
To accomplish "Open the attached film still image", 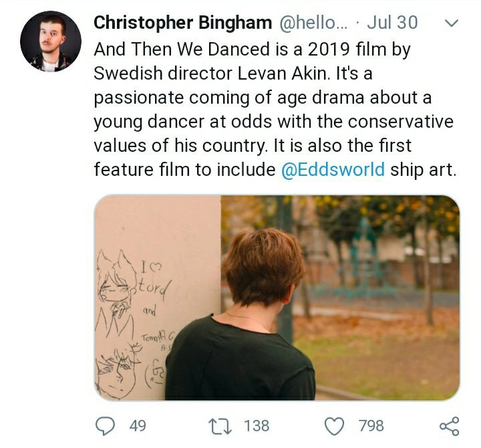I will click(277, 298).
